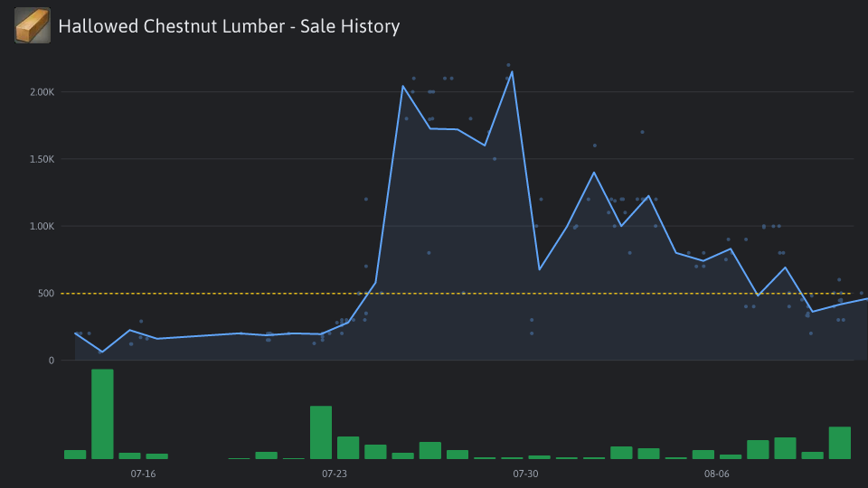The width and height of the screenshot is (868, 488).
Task: Click the chart title "Hallowed Chestnut Lumber - Sale History"
Action: (x=229, y=26)
